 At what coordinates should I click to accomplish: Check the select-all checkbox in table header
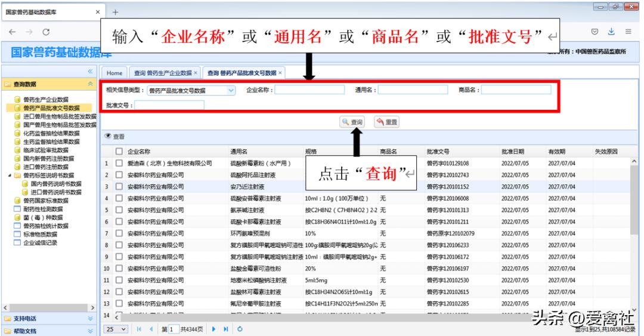pyautogui.click(x=119, y=152)
